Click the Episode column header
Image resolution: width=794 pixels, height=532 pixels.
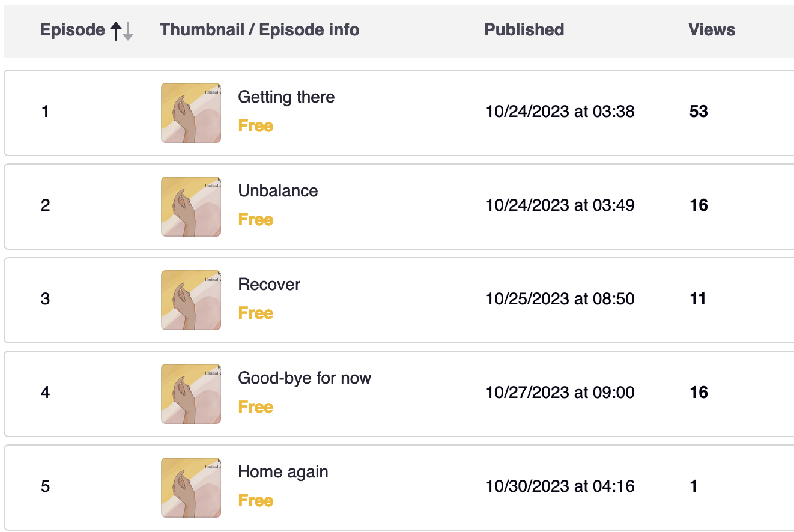pyautogui.click(x=72, y=30)
